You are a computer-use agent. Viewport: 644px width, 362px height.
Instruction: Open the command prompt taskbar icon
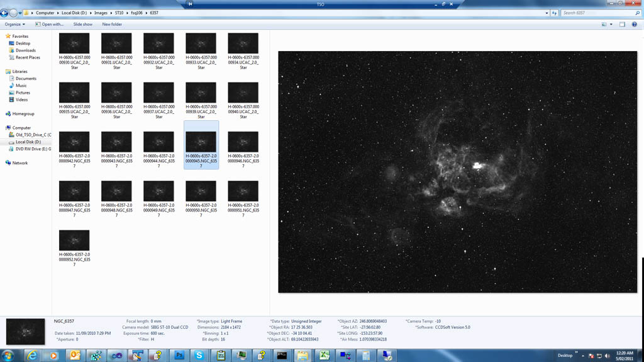(282, 356)
